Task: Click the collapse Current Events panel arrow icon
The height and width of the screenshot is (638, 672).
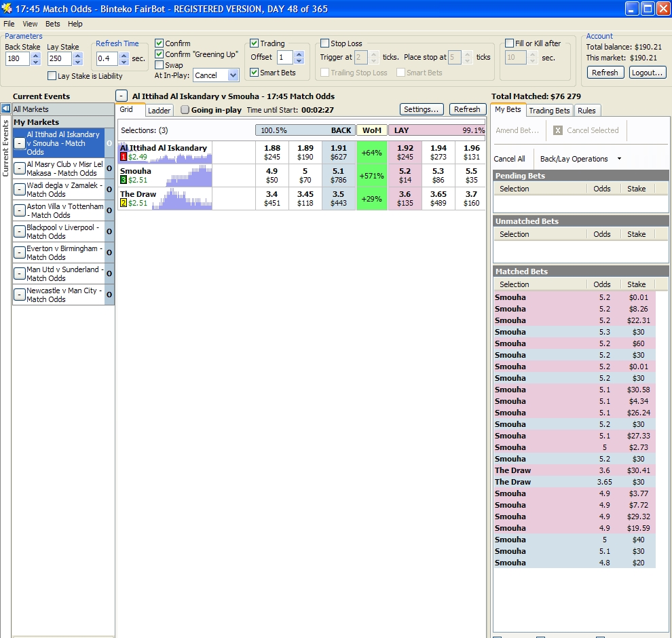Action: (x=5, y=109)
